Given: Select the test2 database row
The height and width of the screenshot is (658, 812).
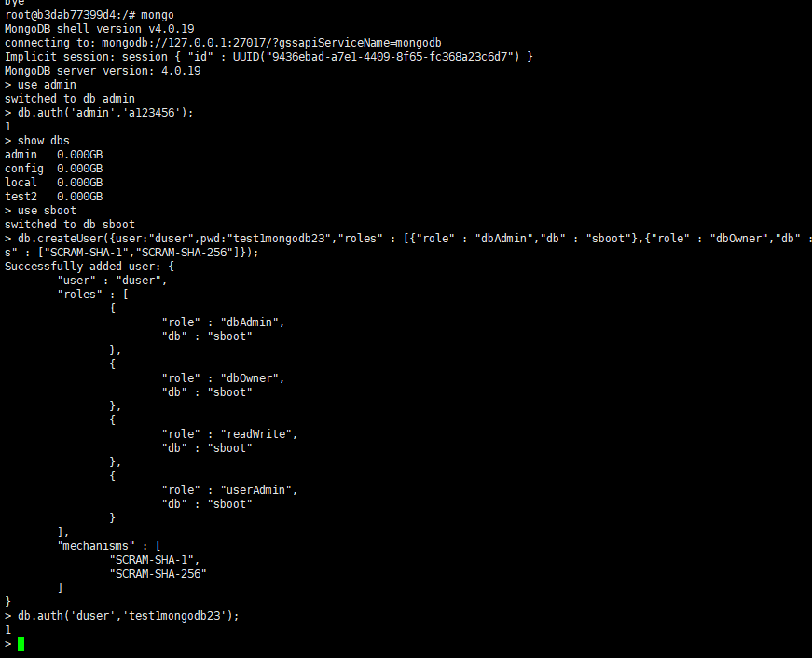Looking at the screenshot, I should pos(53,197).
